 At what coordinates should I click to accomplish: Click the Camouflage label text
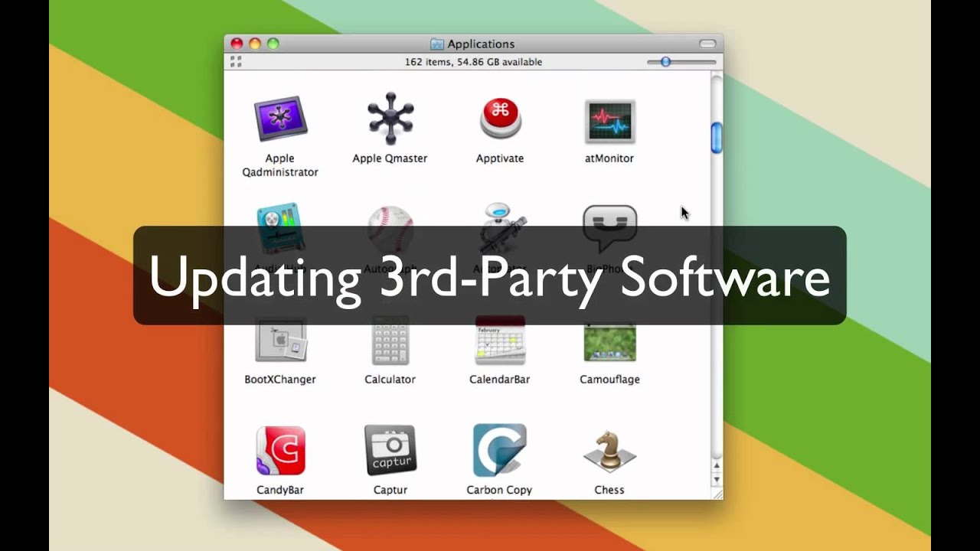tap(609, 380)
